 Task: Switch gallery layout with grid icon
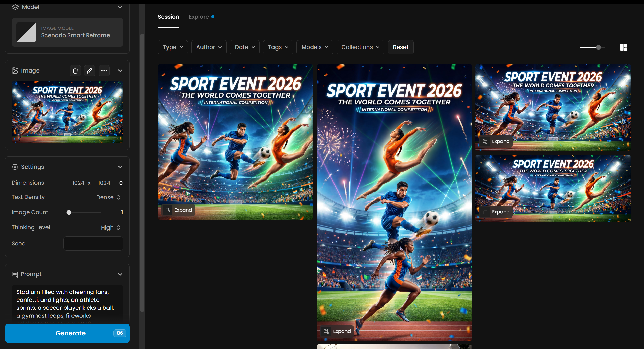pyautogui.click(x=624, y=47)
